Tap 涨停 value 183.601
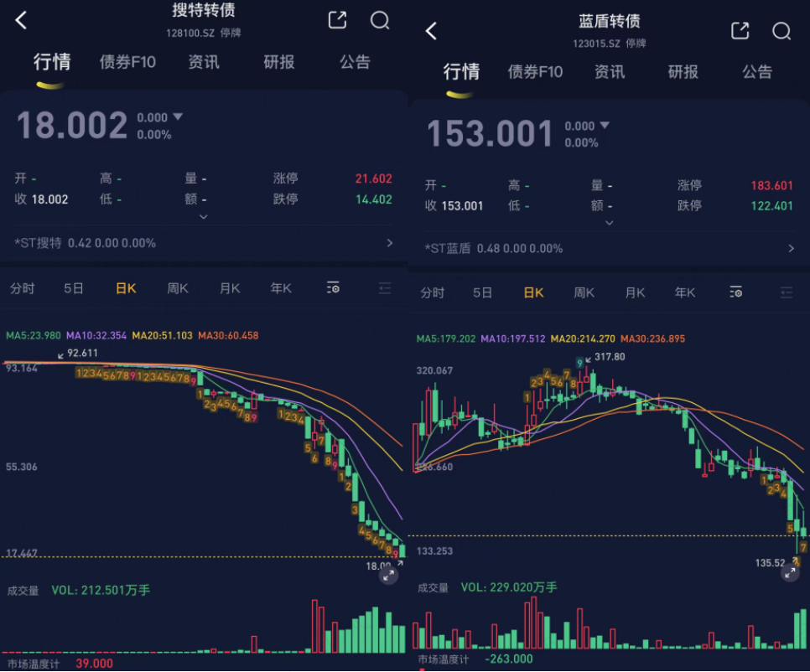The height and width of the screenshot is (672, 810). point(771,185)
